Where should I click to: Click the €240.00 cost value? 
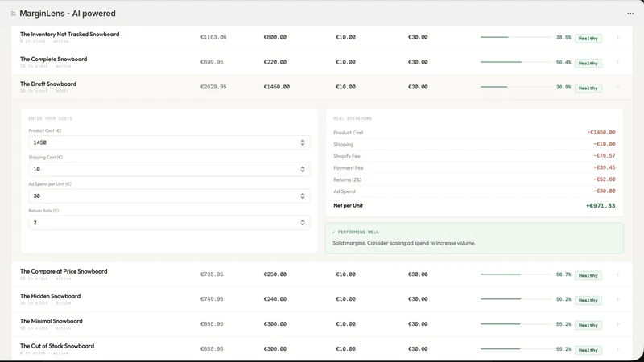click(275, 298)
